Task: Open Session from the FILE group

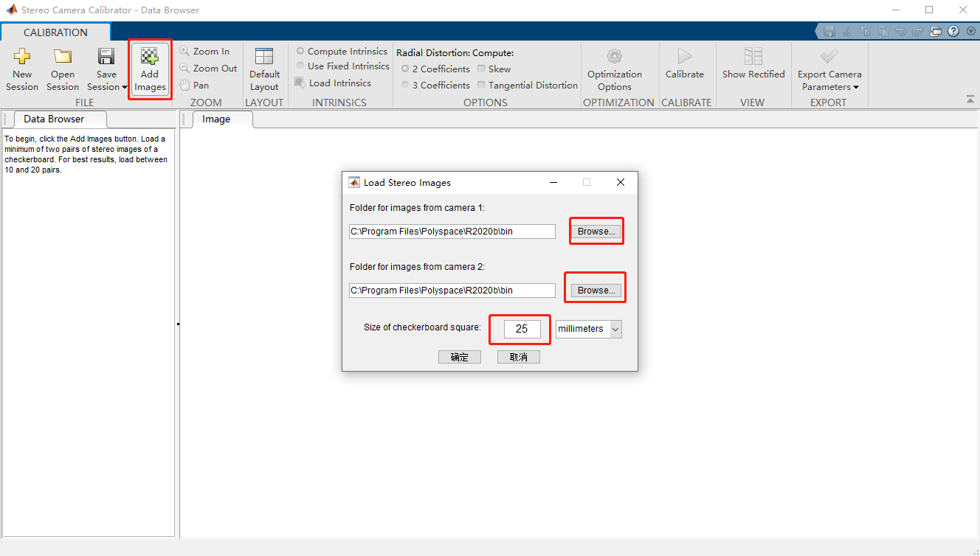Action: point(63,70)
